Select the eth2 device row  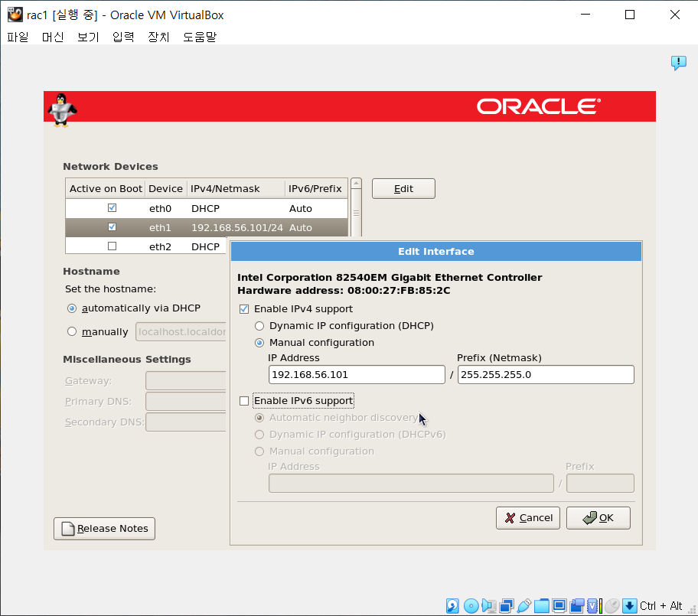click(x=146, y=246)
